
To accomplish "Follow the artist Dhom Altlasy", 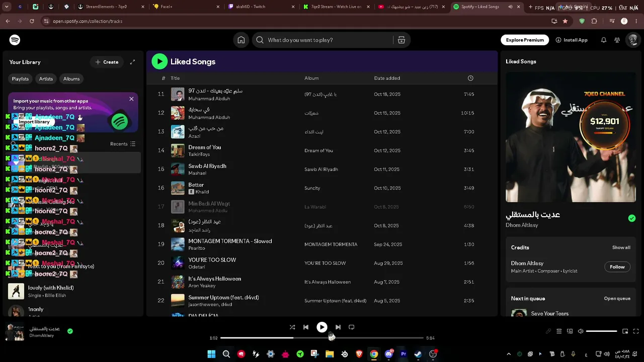I will [617, 267].
